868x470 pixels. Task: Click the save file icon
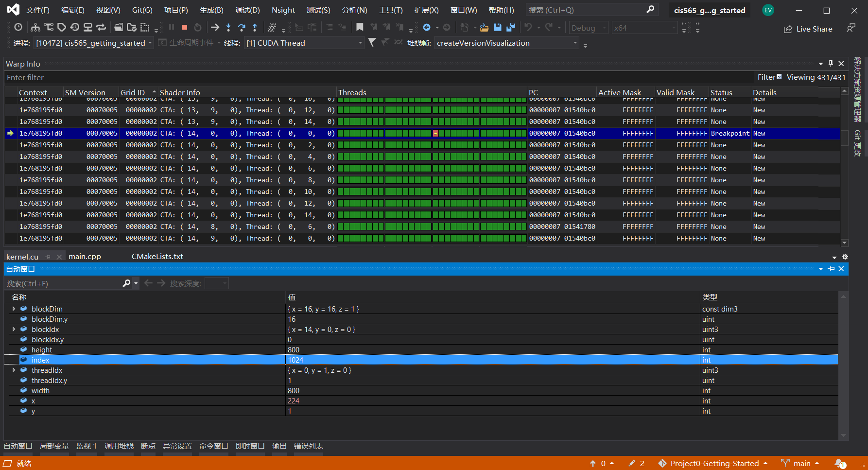pyautogui.click(x=498, y=28)
